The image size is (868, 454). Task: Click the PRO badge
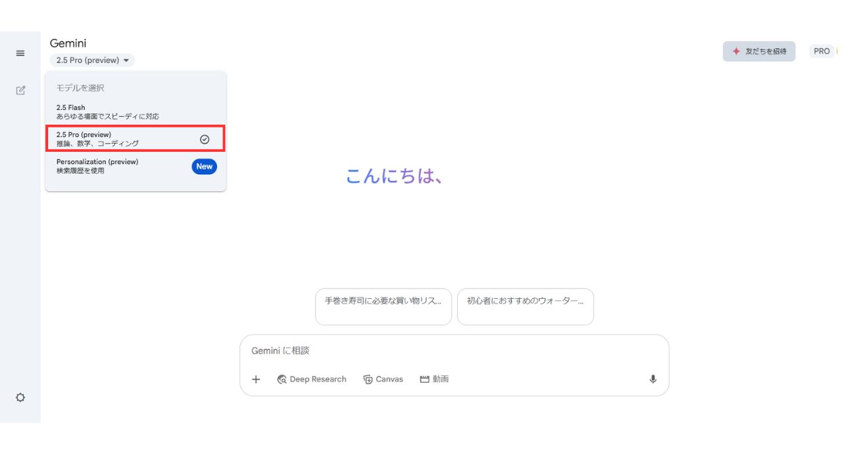pos(823,51)
